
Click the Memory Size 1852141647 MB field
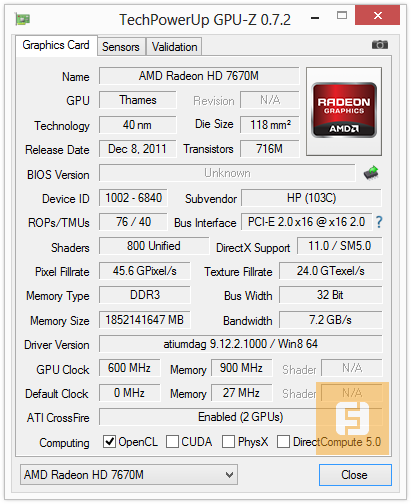[145, 320]
